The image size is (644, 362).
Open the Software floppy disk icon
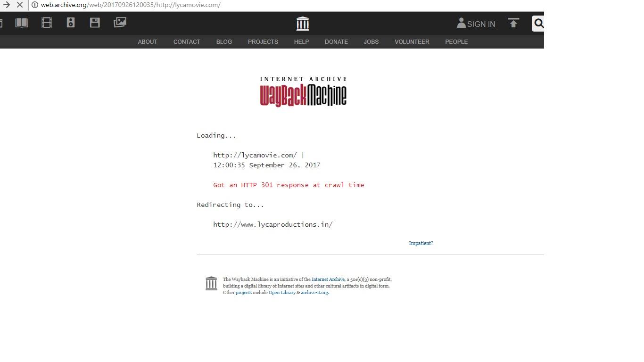(x=95, y=23)
